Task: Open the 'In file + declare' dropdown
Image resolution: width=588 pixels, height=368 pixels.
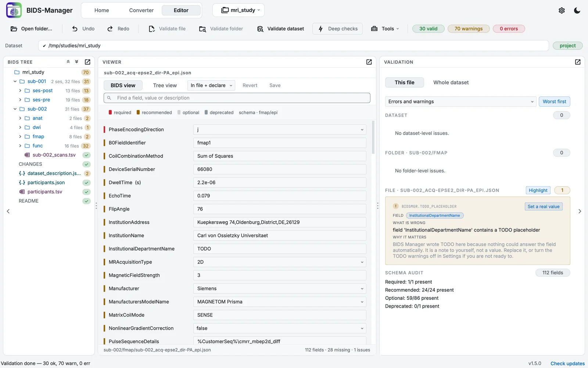Action: pos(211,85)
